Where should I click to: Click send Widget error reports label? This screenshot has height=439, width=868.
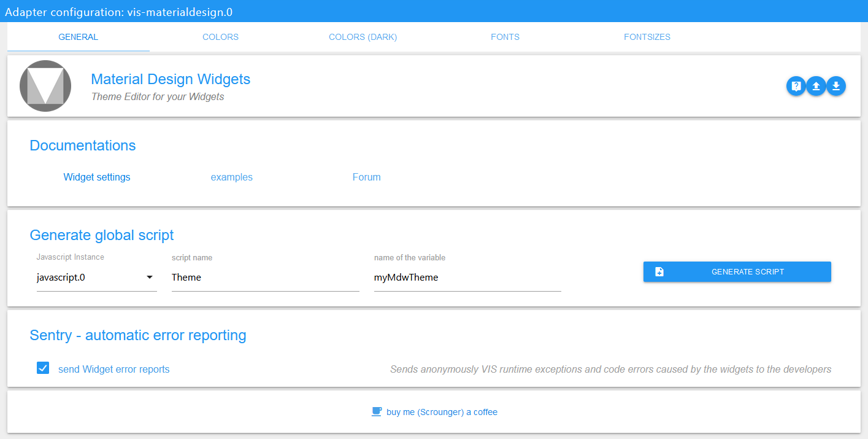point(114,369)
